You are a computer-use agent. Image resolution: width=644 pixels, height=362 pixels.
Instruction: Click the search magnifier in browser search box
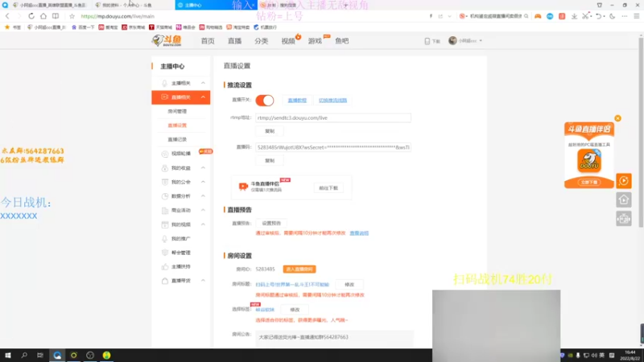[526, 16]
